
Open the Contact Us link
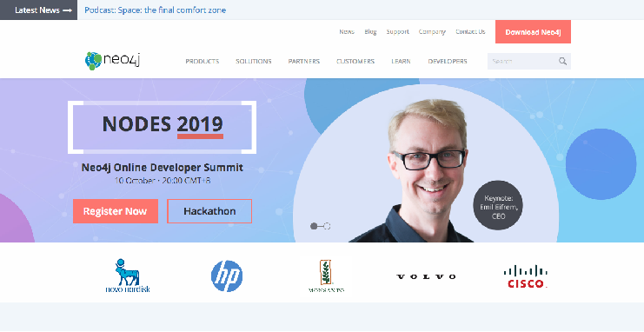470,31
